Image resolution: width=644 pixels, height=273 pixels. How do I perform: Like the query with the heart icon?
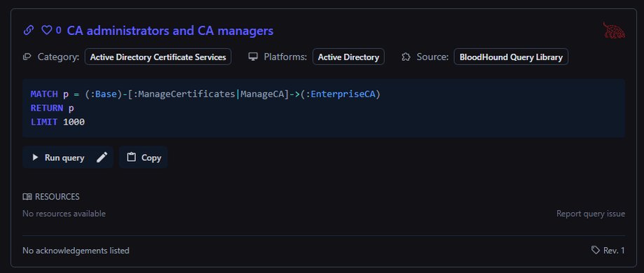(x=47, y=30)
